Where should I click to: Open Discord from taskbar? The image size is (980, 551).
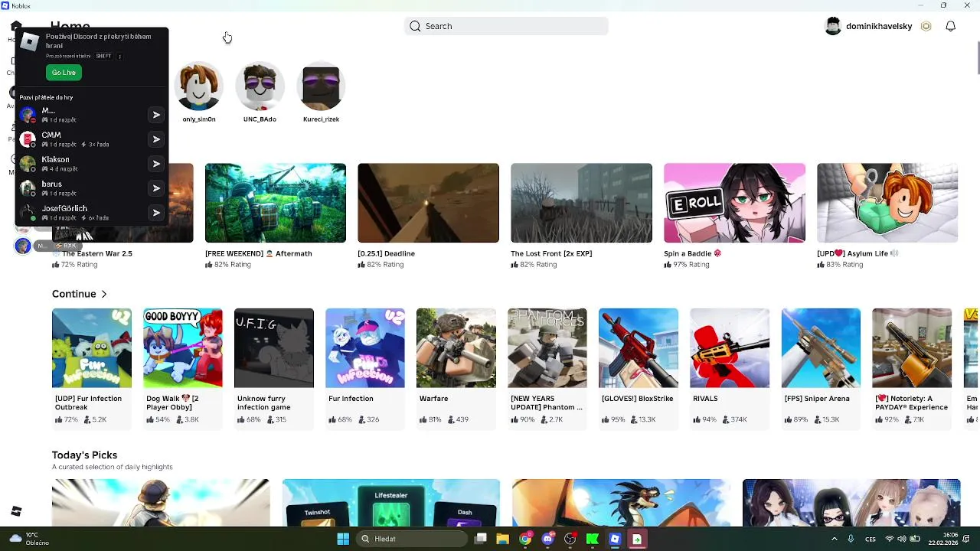547,539
